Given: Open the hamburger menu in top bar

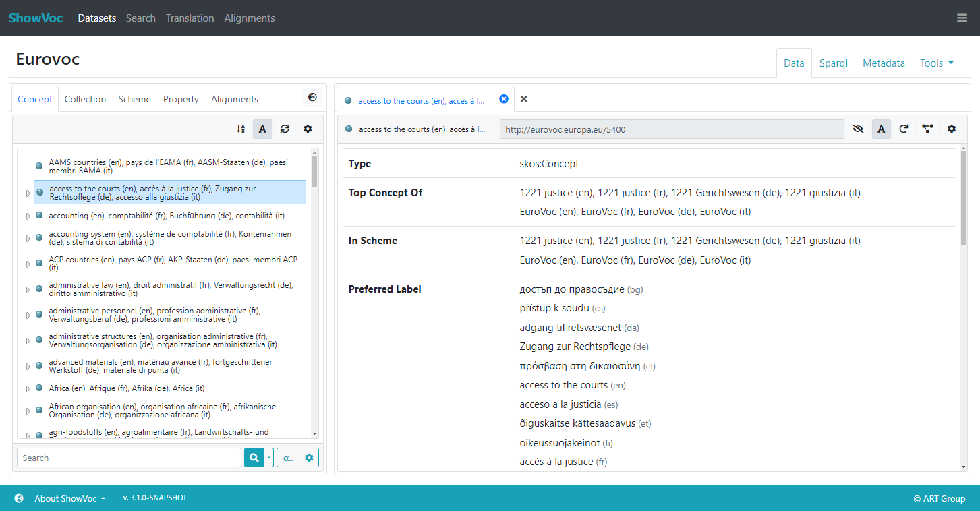Looking at the screenshot, I should (962, 18).
